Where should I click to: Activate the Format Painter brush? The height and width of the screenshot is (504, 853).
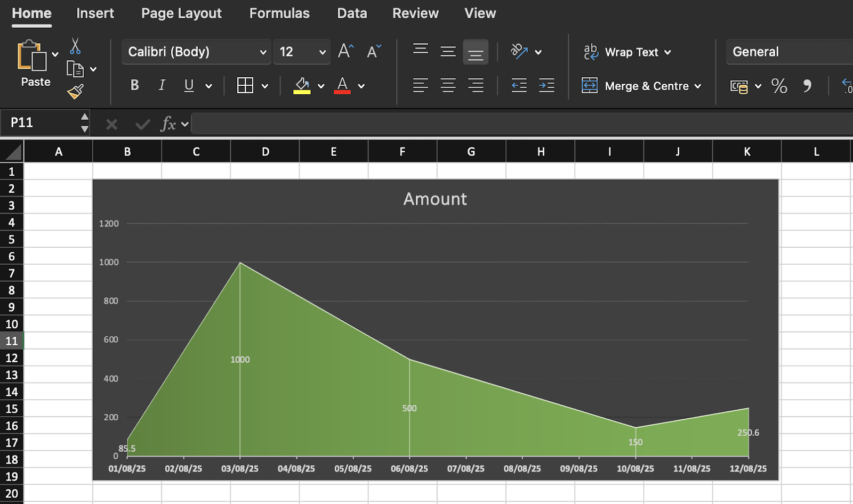click(75, 92)
